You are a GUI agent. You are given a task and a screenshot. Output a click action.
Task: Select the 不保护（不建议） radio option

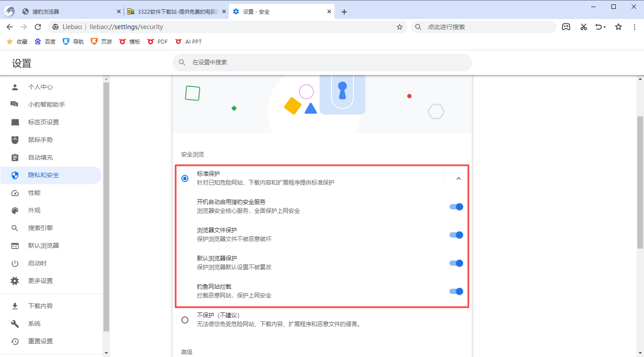185,320
